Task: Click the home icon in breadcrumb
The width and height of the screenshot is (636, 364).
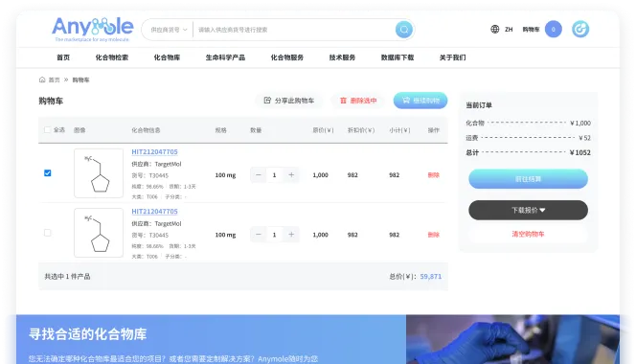Action: click(x=42, y=80)
